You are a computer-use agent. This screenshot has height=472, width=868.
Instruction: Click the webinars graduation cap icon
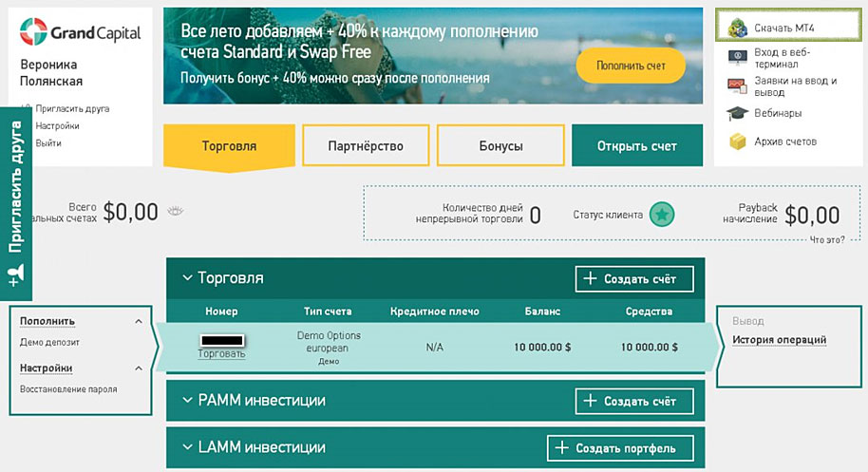[x=737, y=113]
